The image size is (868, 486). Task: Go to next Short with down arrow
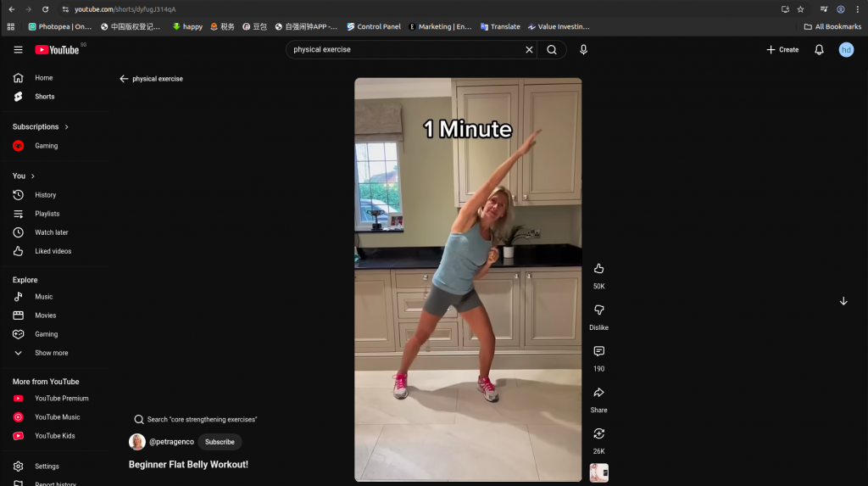click(843, 301)
